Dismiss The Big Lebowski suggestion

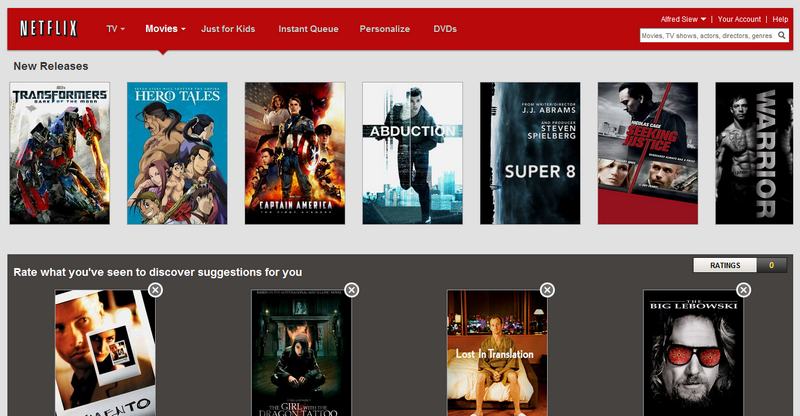coord(743,290)
